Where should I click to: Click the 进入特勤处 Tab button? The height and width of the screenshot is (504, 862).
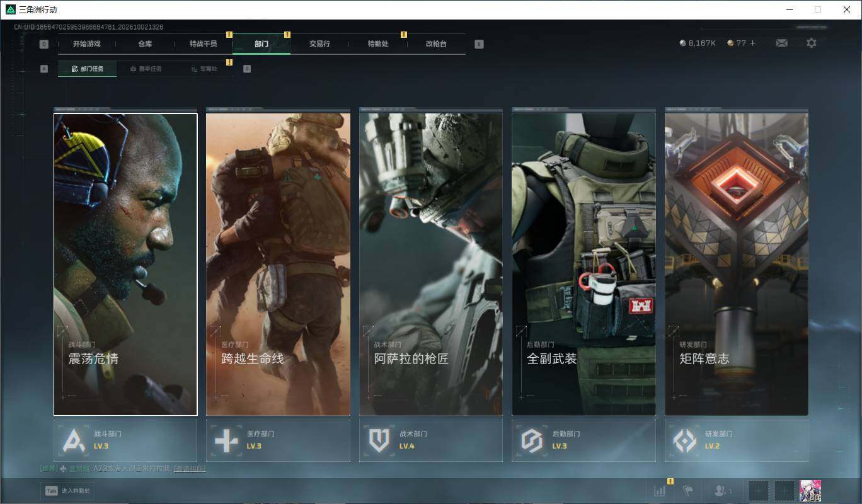pos(68,491)
